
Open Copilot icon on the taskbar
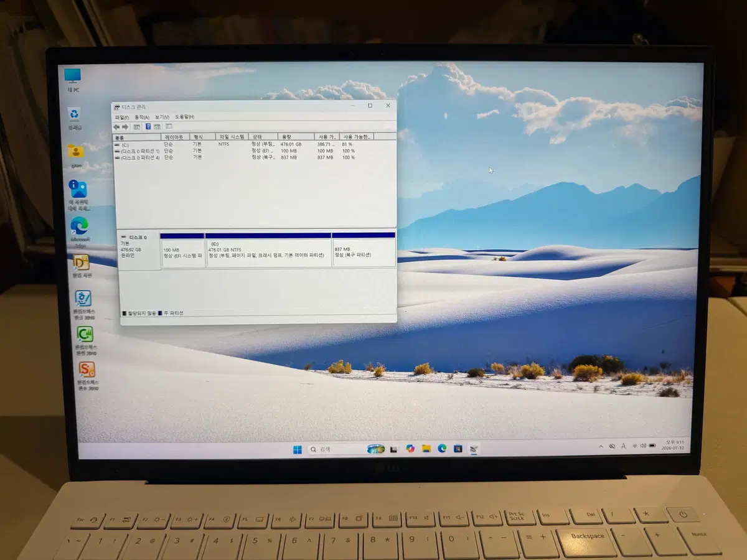[410, 448]
